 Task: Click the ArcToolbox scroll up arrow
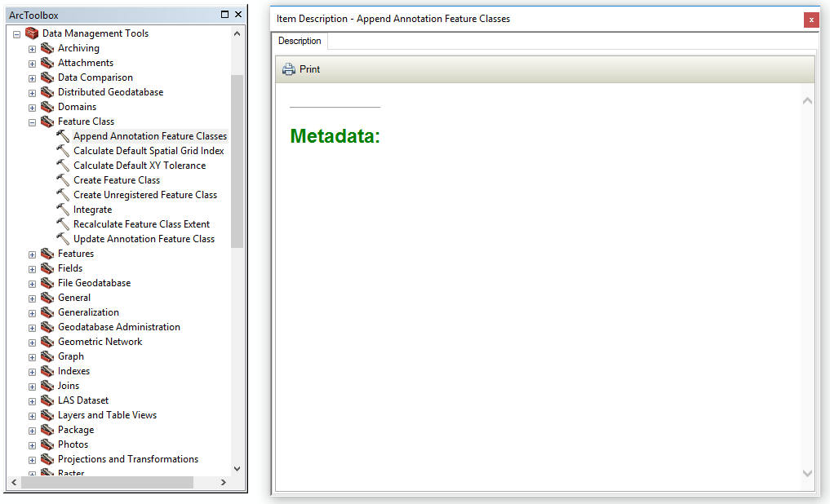[x=237, y=33]
